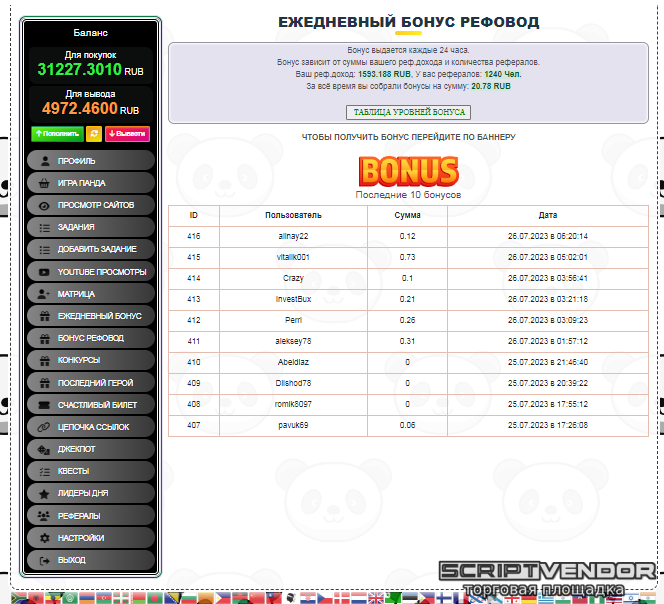The image size is (664, 604).
Task: Click the orange BONUS banner
Action: point(408,171)
